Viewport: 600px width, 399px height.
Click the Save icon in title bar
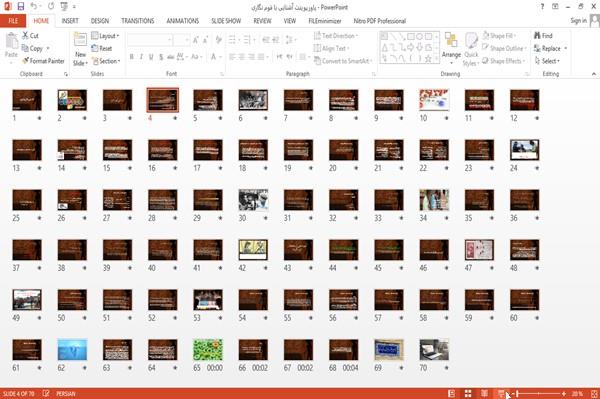pos(21,7)
